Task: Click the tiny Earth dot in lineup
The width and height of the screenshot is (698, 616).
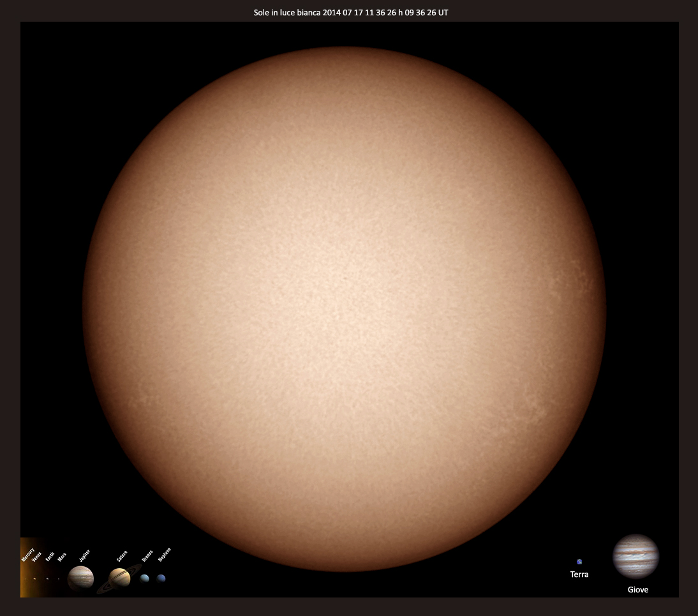Action: [47, 579]
